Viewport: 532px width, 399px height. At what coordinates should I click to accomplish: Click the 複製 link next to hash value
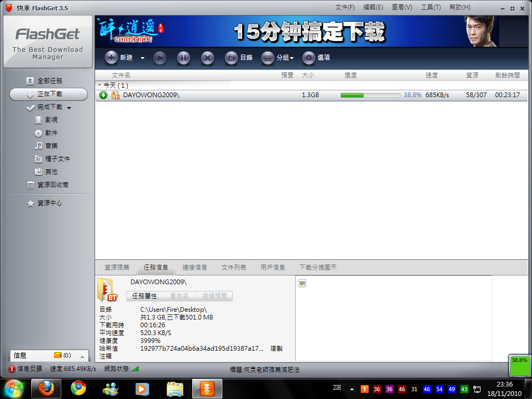[276, 349]
